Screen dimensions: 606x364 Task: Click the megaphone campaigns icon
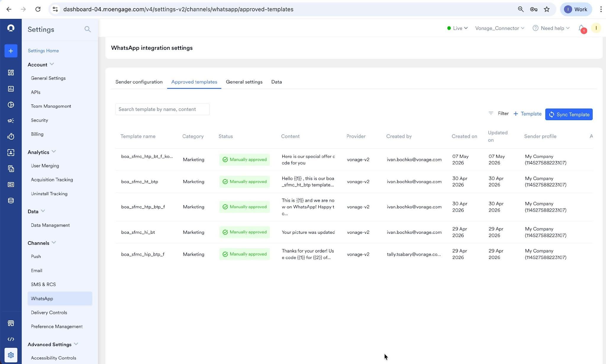(x=11, y=120)
